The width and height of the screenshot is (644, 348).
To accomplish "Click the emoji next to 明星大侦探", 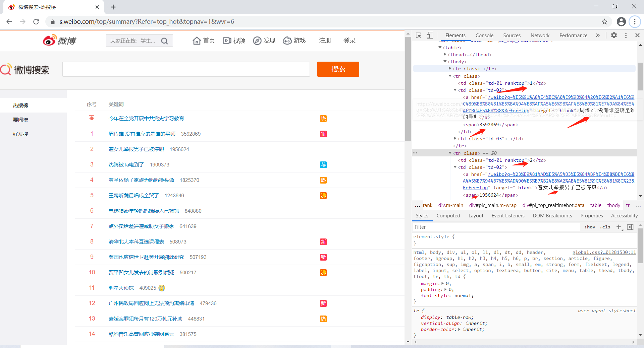I will [x=162, y=288].
